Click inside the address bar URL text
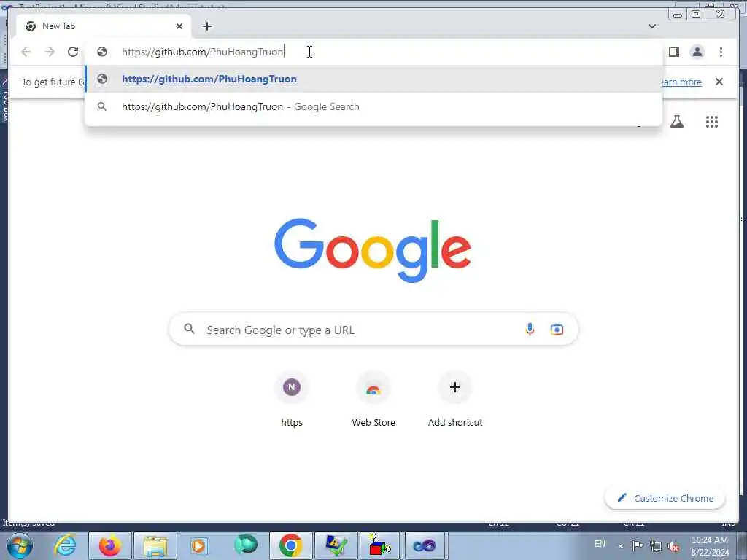This screenshot has width=747, height=560. coord(203,52)
